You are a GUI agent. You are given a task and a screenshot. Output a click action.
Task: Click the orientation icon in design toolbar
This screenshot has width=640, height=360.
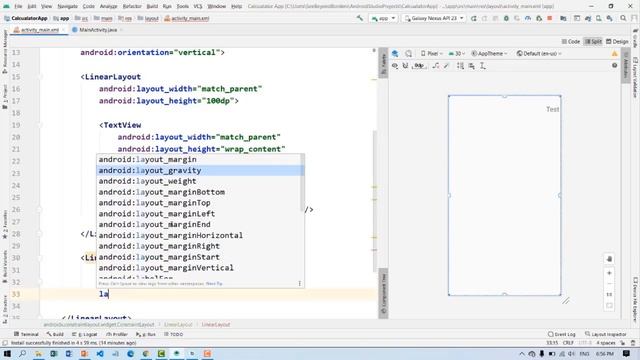pyautogui.click(x=409, y=53)
